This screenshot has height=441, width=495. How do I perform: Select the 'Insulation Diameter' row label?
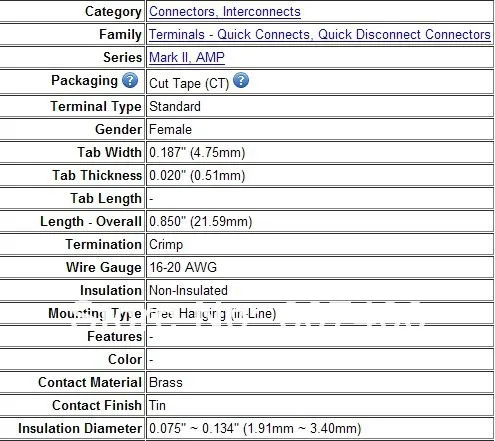pos(80,429)
